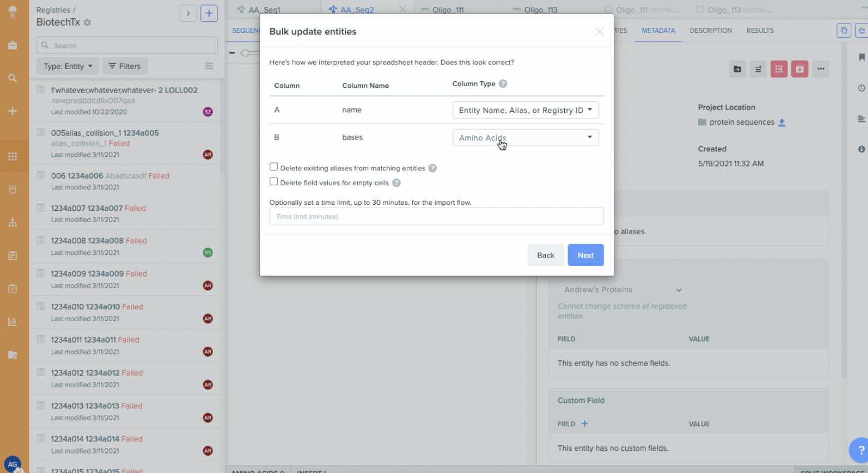Open the search magnifier in left sidebar
The height and width of the screenshot is (473, 868).
click(12, 78)
